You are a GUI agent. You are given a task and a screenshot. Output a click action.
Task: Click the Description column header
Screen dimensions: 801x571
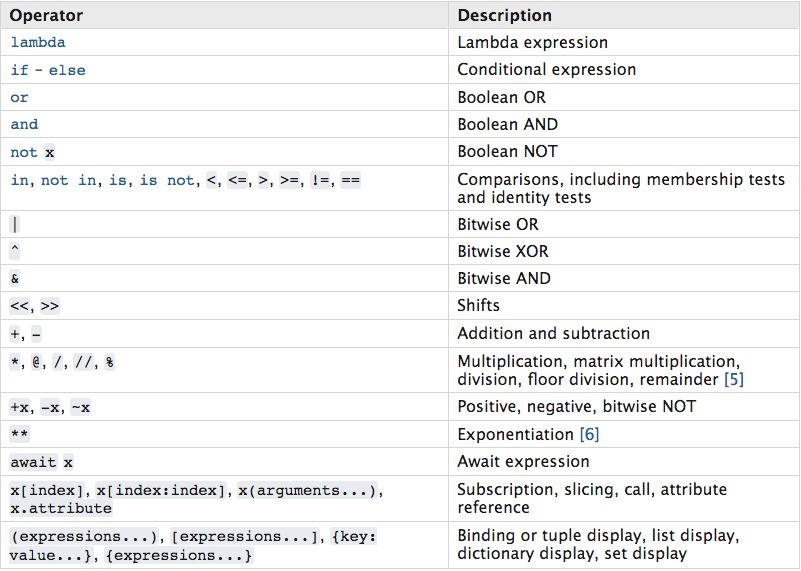pyautogui.click(x=504, y=16)
